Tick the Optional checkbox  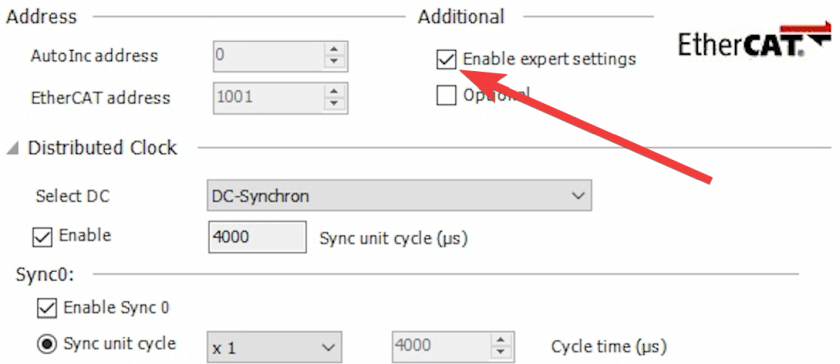[x=446, y=95]
